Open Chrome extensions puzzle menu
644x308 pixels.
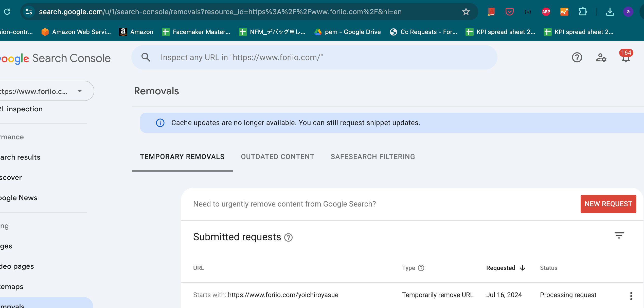[x=583, y=12]
